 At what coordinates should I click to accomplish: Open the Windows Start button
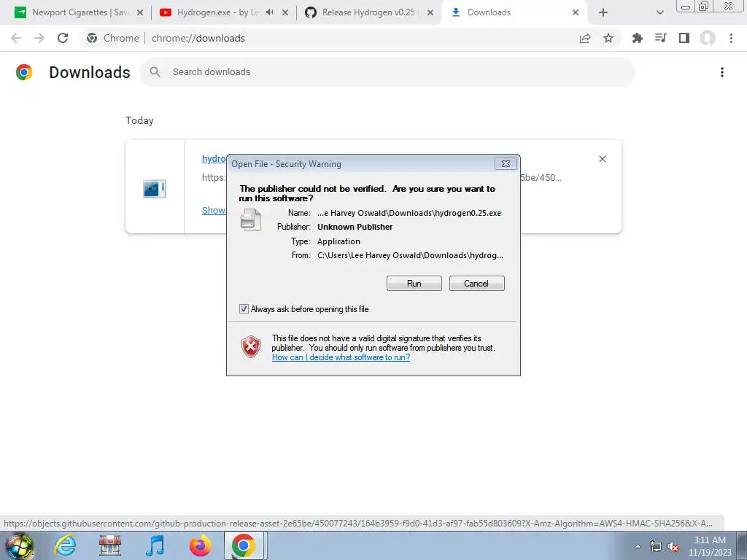pos(19,545)
